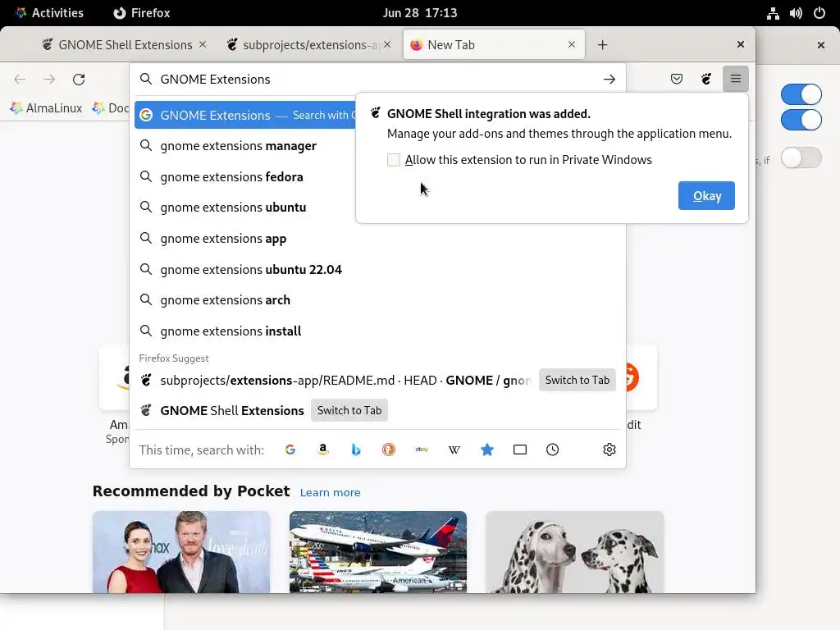Open the Learn more Pocket link
Image resolution: width=840 pixels, height=630 pixels.
330,492
